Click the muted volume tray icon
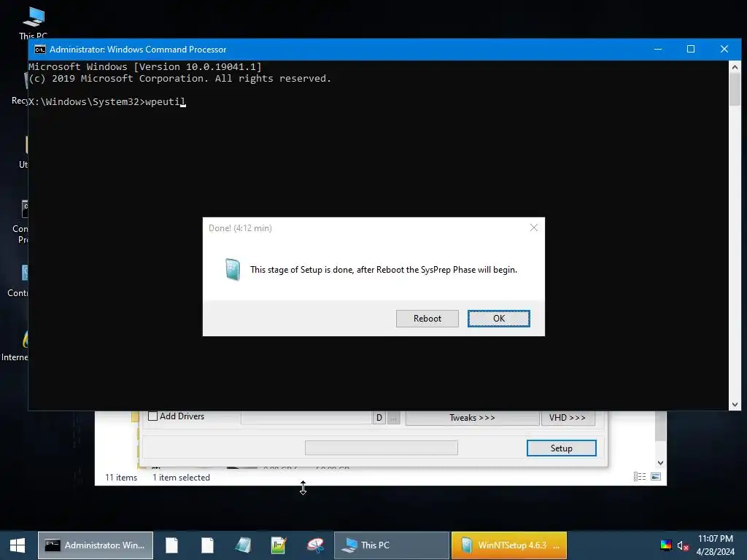The image size is (747, 560). click(683, 545)
